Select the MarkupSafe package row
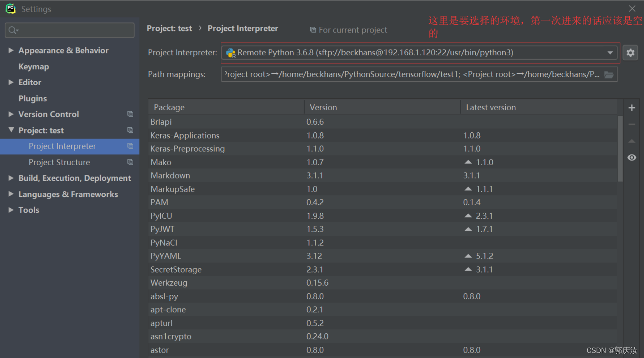This screenshot has height=358, width=644. 383,189
